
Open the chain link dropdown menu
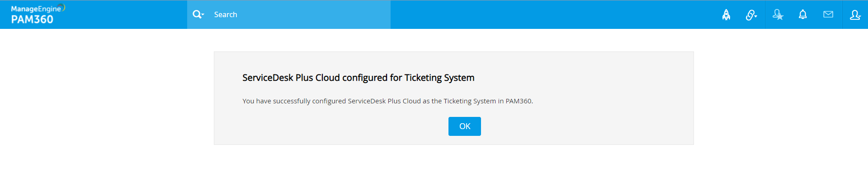pyautogui.click(x=751, y=15)
